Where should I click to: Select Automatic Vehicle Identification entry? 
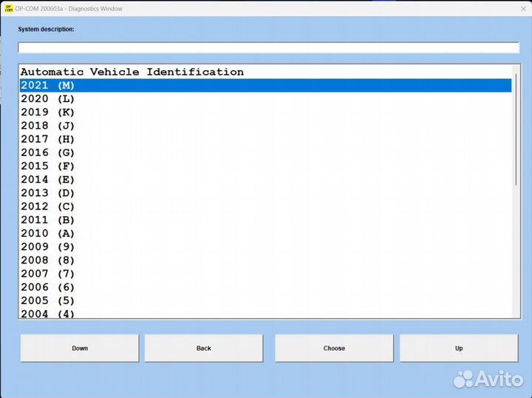(x=132, y=72)
